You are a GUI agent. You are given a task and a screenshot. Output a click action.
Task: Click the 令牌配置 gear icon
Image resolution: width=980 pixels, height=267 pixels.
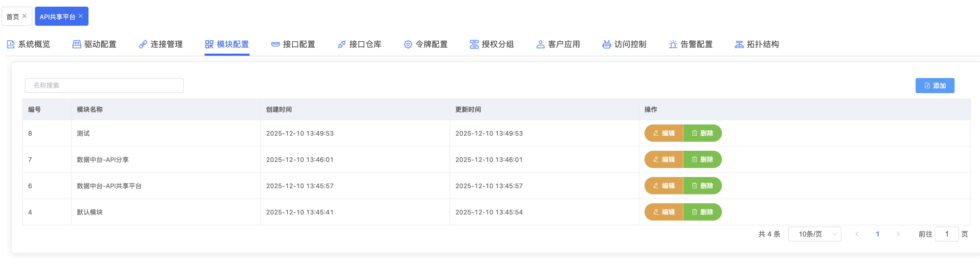click(407, 45)
